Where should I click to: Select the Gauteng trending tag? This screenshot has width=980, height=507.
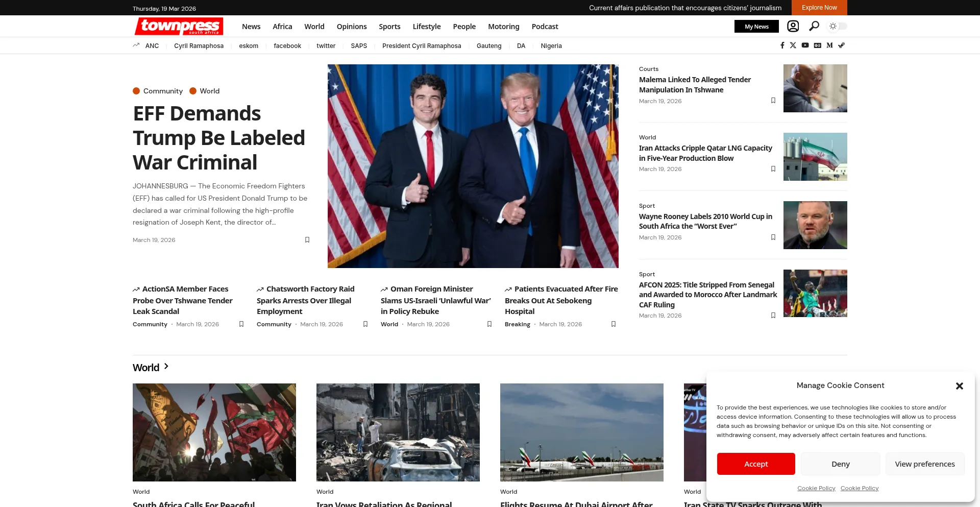coord(489,46)
